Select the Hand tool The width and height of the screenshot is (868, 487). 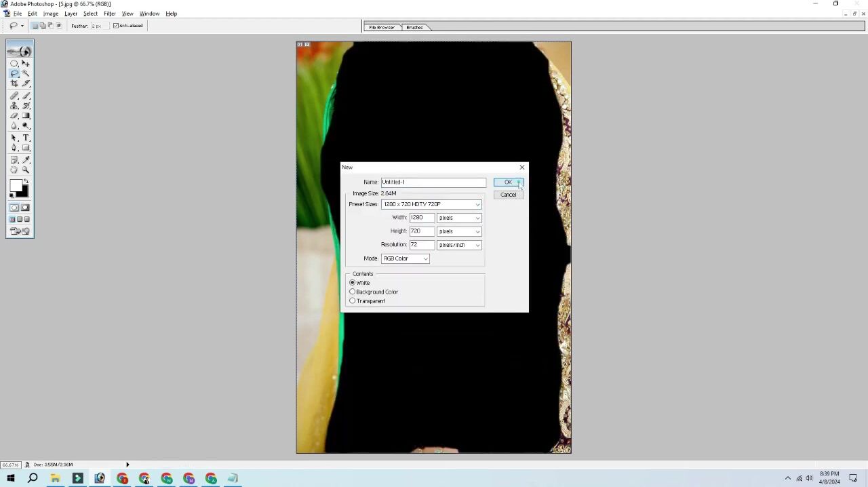(x=14, y=170)
